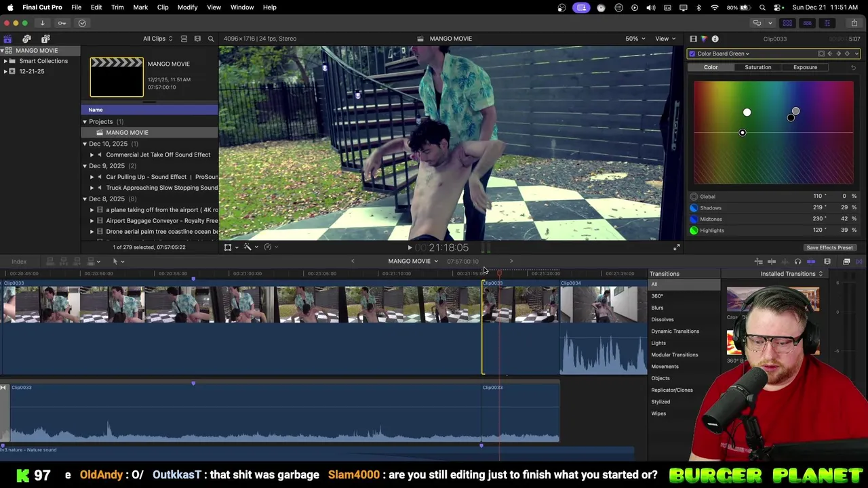The height and width of the screenshot is (488, 868).
Task: Select the Midtones gray puck on color board
Action: [x=795, y=110]
